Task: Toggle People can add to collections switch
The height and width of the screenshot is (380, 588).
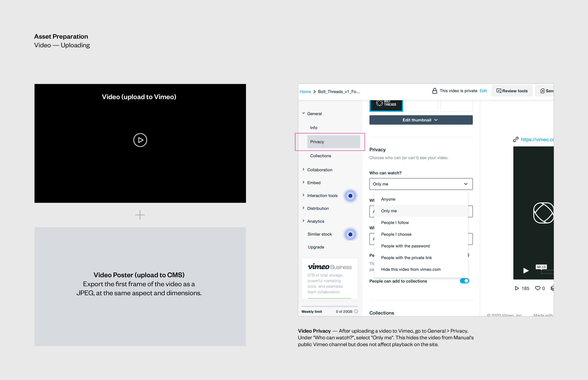Action: point(464,281)
